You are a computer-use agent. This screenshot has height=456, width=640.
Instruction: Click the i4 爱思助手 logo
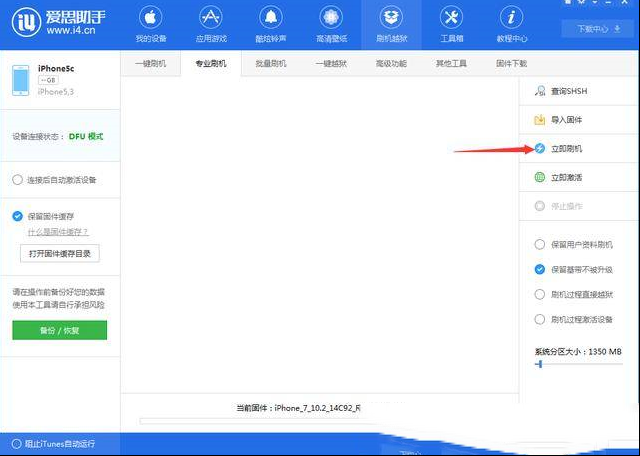pyautogui.click(x=58, y=22)
